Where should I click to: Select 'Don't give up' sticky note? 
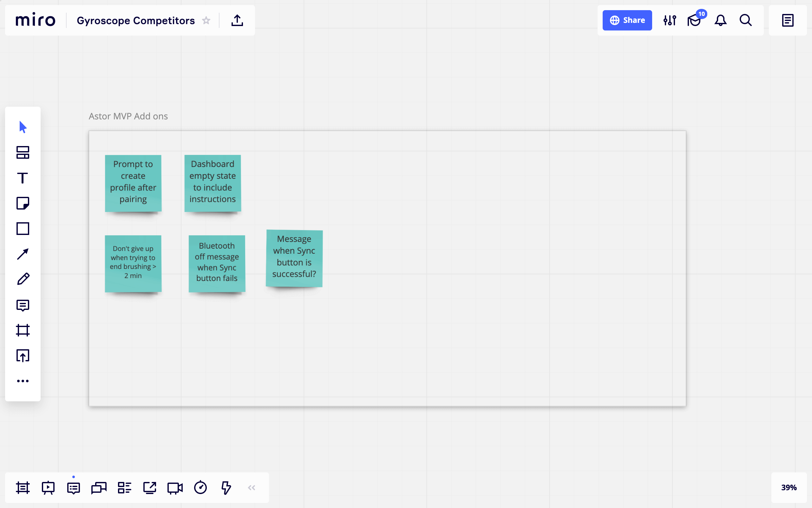(133, 264)
